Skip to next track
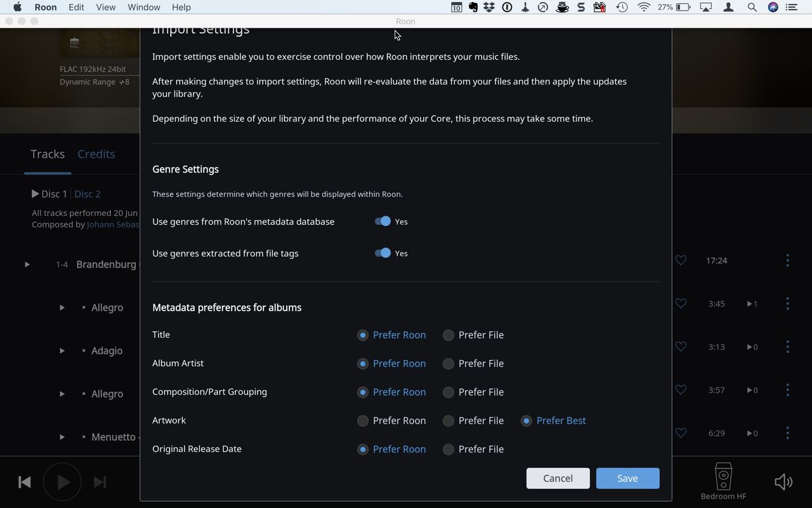 point(100,482)
